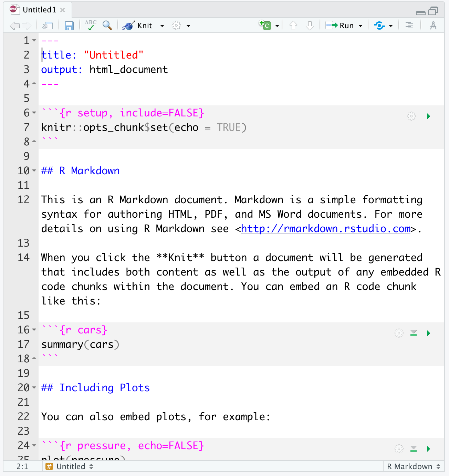The image size is (449, 476).
Task: Click "You can also embed plots" line
Action: tap(156, 417)
